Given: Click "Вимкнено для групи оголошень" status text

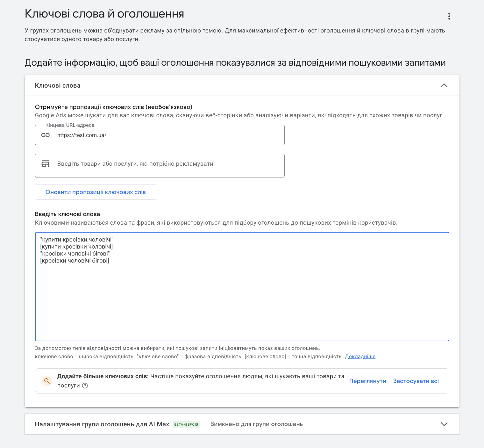Looking at the screenshot, I should pos(256,424).
